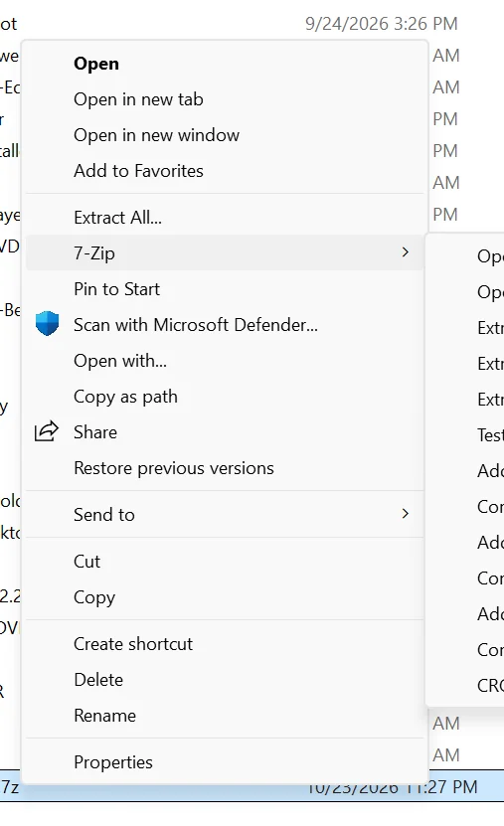Select Extract All... option
This screenshot has height=826, width=504.
(225, 218)
